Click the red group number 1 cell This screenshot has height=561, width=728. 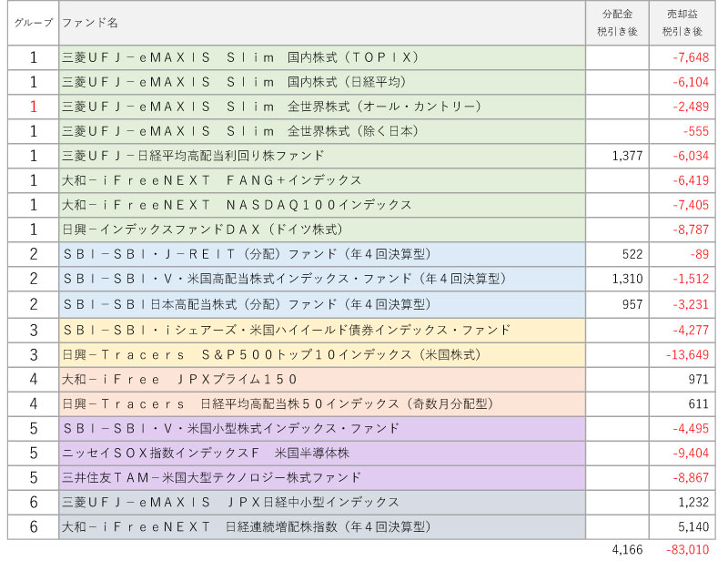pos(33,107)
